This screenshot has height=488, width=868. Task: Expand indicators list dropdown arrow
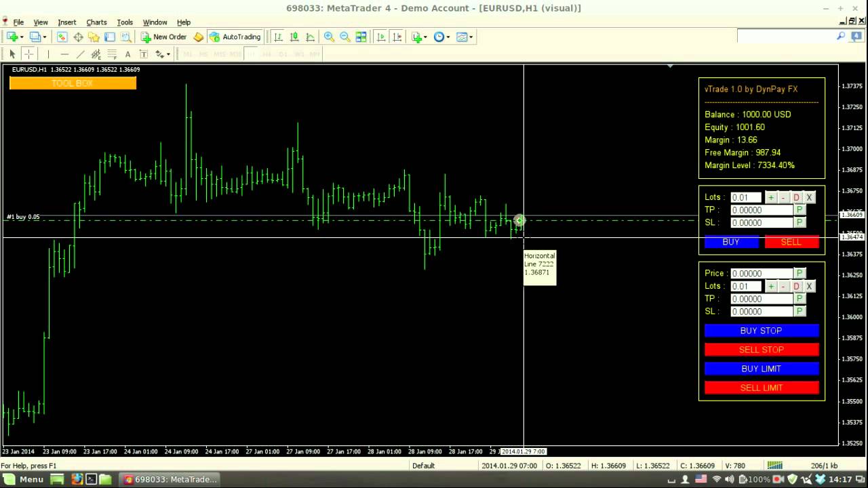click(426, 37)
